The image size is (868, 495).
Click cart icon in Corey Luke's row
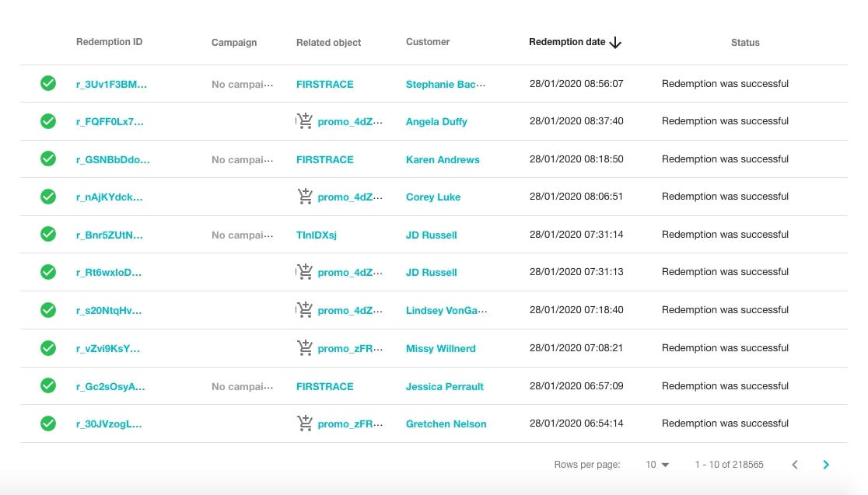point(304,196)
